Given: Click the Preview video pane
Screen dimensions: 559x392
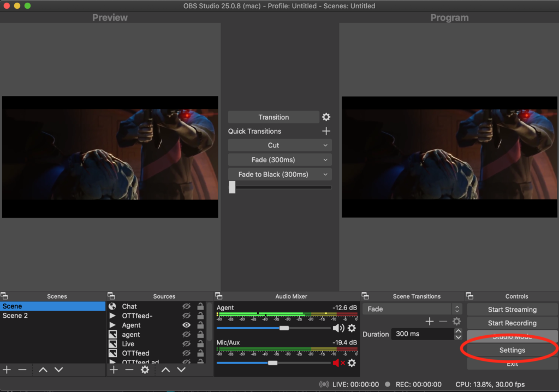Looking at the screenshot, I should [x=110, y=157].
